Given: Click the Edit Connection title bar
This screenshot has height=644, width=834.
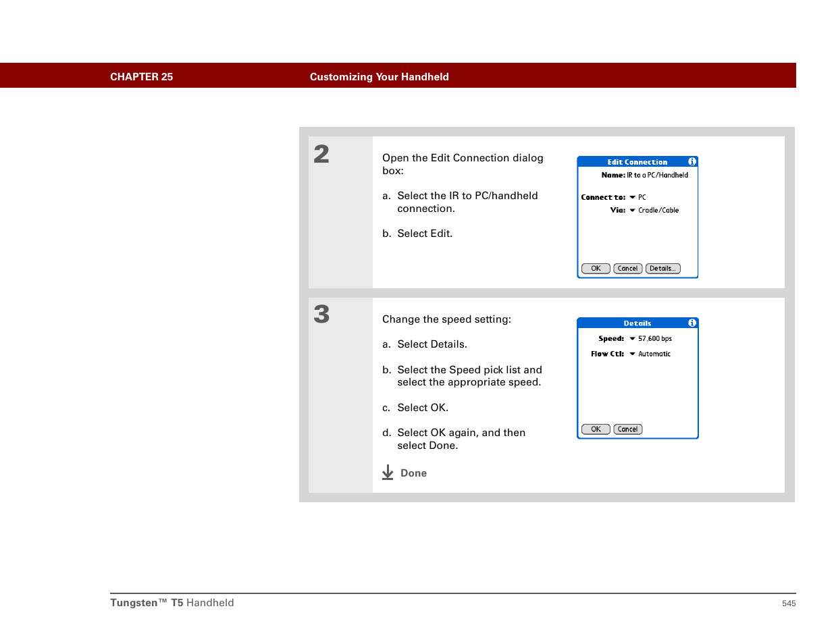Looking at the screenshot, I should pyautogui.click(x=637, y=162).
